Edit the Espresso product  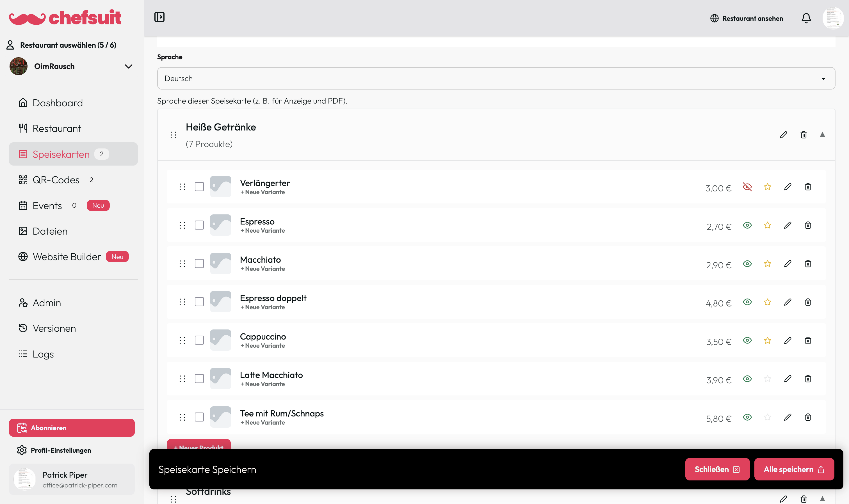pos(788,225)
